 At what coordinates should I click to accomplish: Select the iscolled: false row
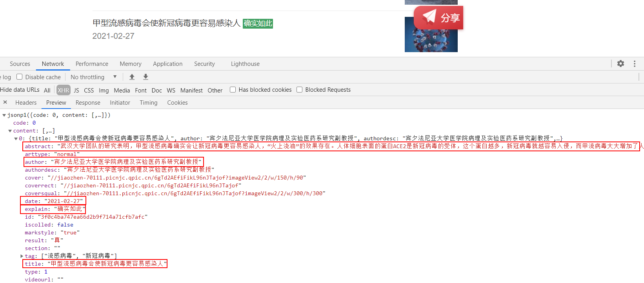(x=49, y=225)
